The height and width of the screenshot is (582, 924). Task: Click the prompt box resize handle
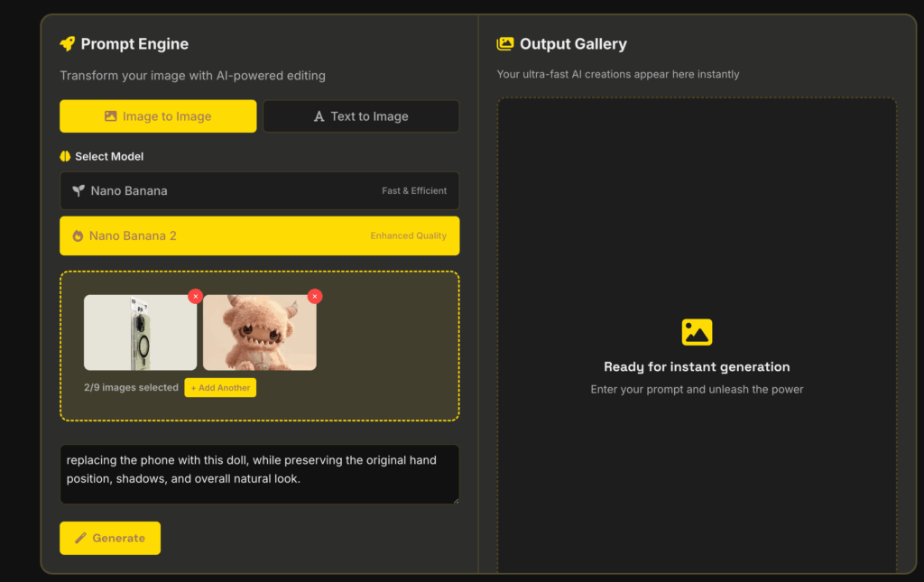tap(455, 500)
